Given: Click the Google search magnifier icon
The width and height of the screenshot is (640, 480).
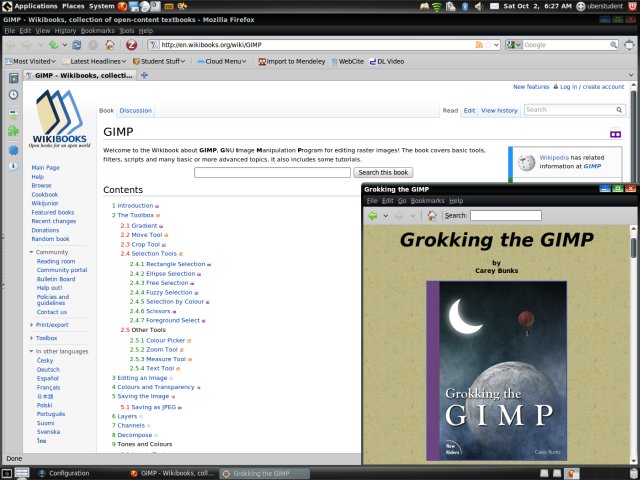Looking at the screenshot, I should click(613, 45).
